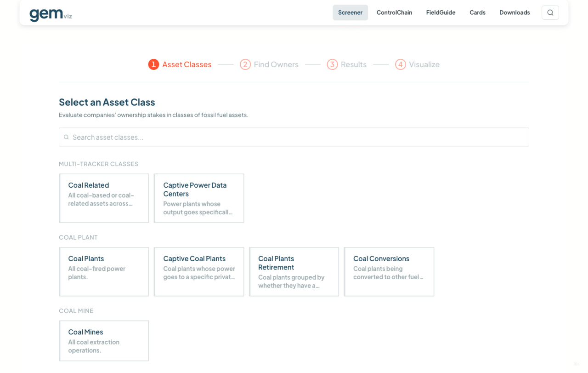Select Asset Classes step label
588x373 pixels.
[x=187, y=64]
